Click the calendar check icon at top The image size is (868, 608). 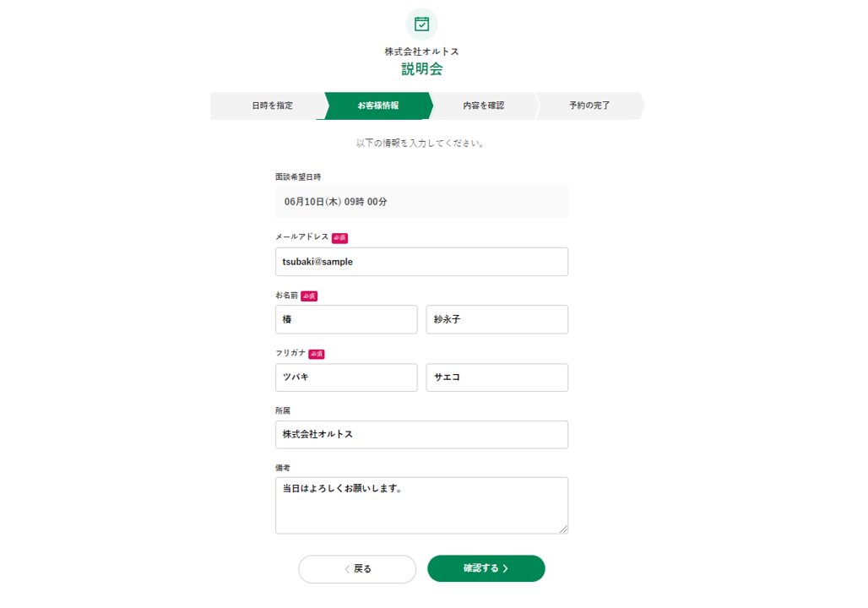click(422, 24)
